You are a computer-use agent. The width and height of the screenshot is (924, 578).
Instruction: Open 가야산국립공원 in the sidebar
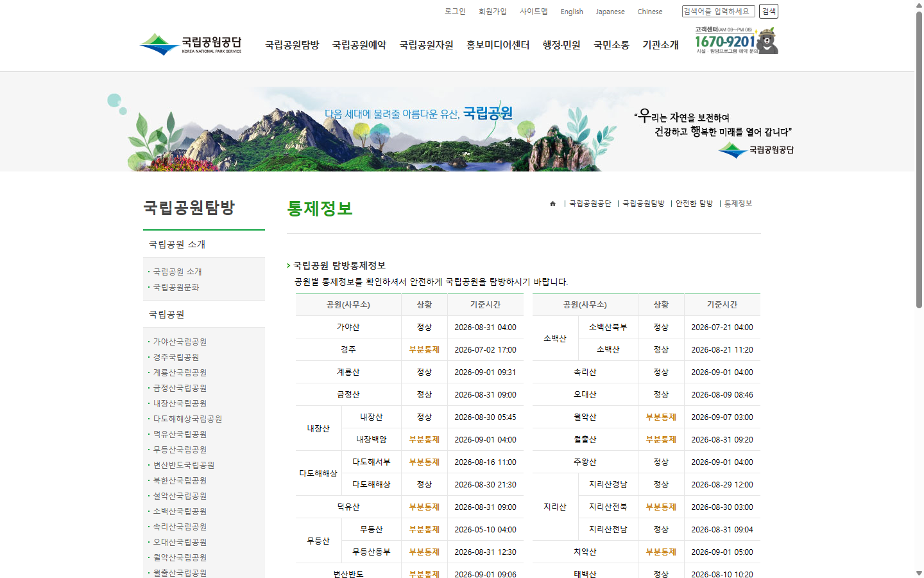[180, 342]
